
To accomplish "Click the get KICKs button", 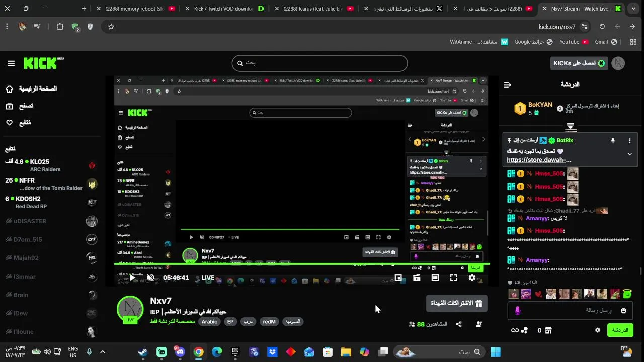I will pos(579,63).
